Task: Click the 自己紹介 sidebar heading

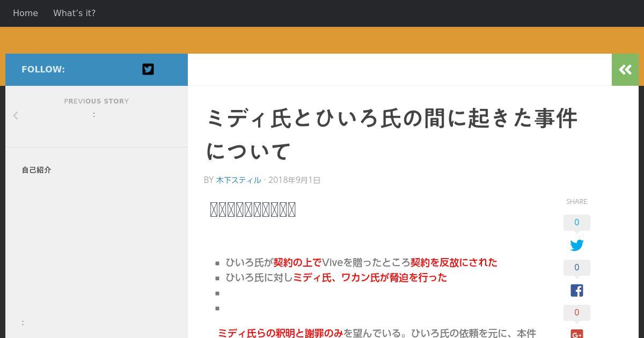Action: click(x=36, y=170)
